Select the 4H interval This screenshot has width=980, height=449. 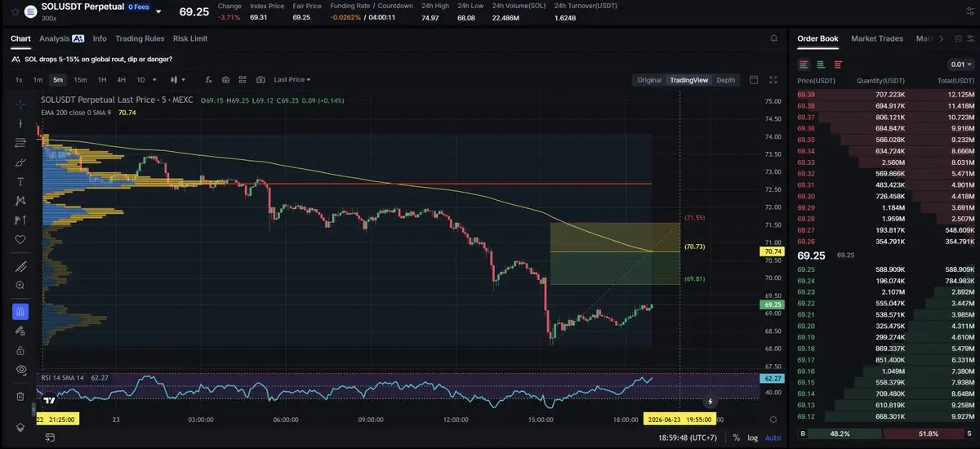tap(121, 80)
